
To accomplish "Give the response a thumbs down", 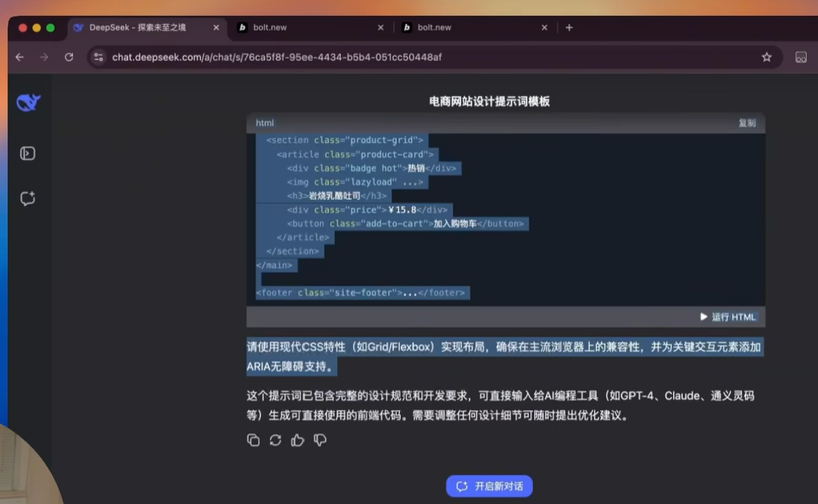I will click(320, 440).
